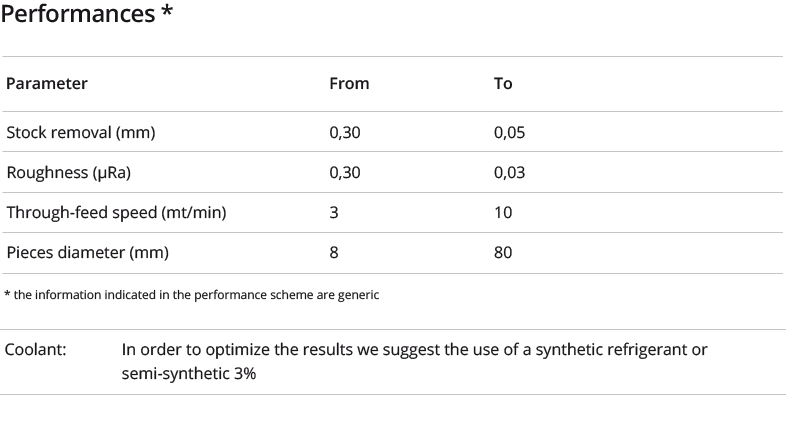Viewport: 786px width, 422px height.
Task: Click Pieces diameter To value 80
Action: pos(503,252)
